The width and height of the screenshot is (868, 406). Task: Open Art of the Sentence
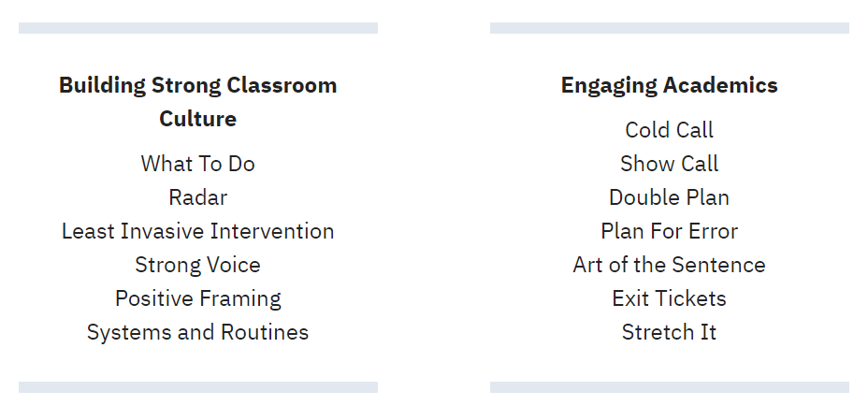click(670, 266)
